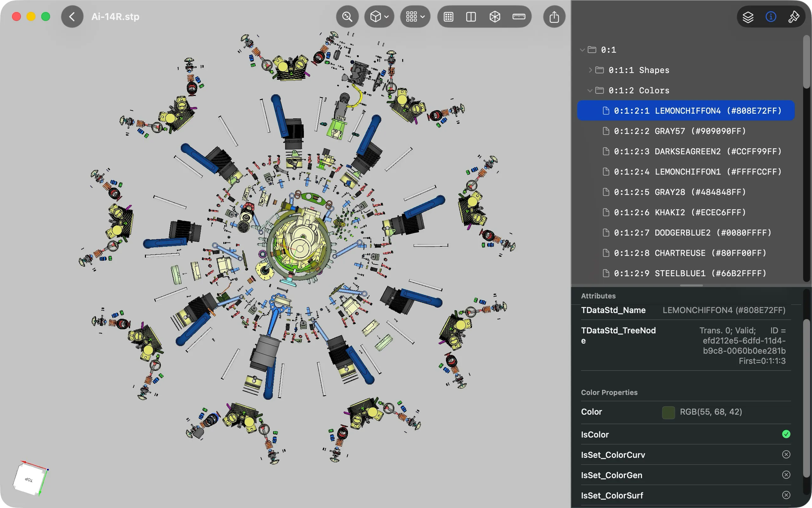The image size is (812, 508).
Task: Click the TDataStd_TreeNode attribute label
Action: pyautogui.click(x=619, y=336)
